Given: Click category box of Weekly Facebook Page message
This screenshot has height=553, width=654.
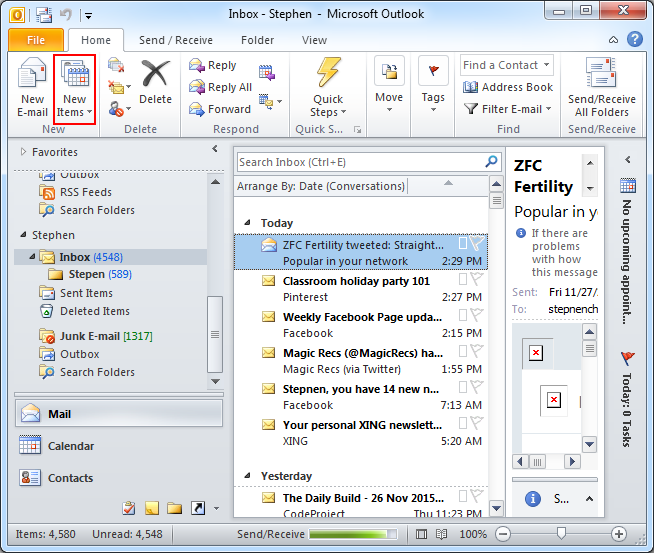Looking at the screenshot, I should 463,314.
